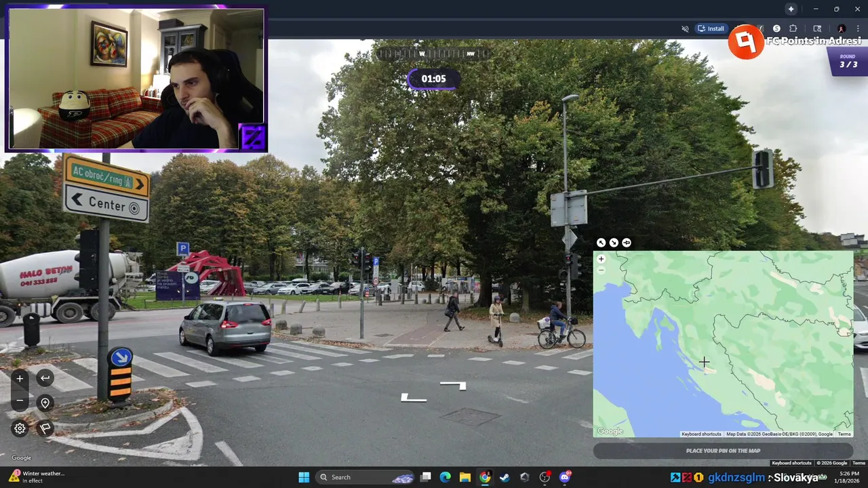
Task: Click the flag checkpoint button
Action: click(45, 428)
